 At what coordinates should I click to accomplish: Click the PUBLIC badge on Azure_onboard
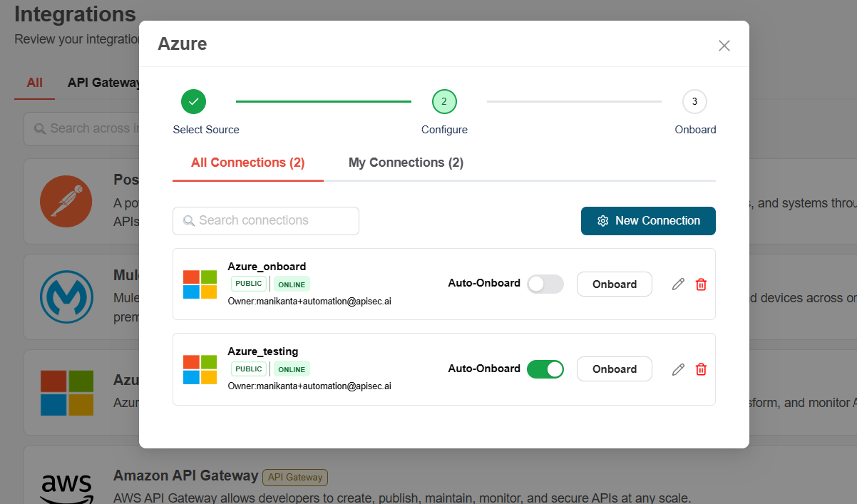(248, 284)
